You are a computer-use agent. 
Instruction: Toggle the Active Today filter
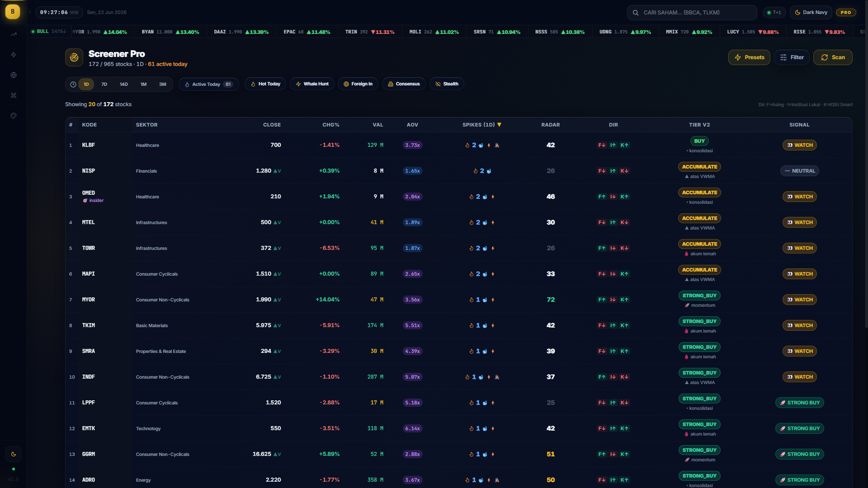click(209, 84)
